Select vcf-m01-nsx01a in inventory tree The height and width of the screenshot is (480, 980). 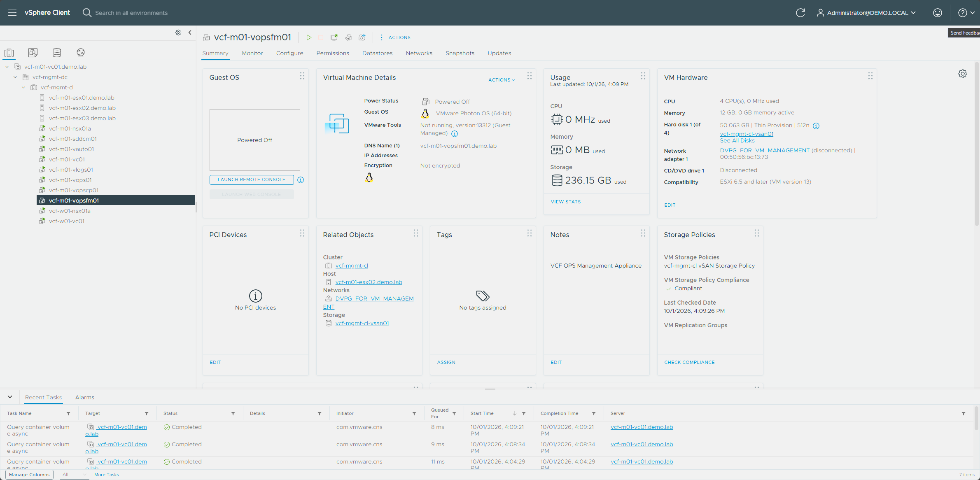[x=70, y=128]
